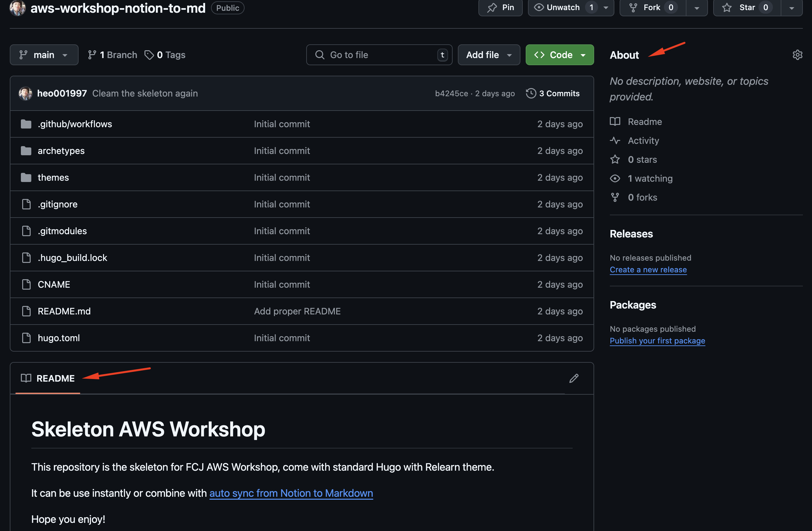The width and height of the screenshot is (812, 531).
Task: Open the Add file dropdown
Action: click(489, 55)
